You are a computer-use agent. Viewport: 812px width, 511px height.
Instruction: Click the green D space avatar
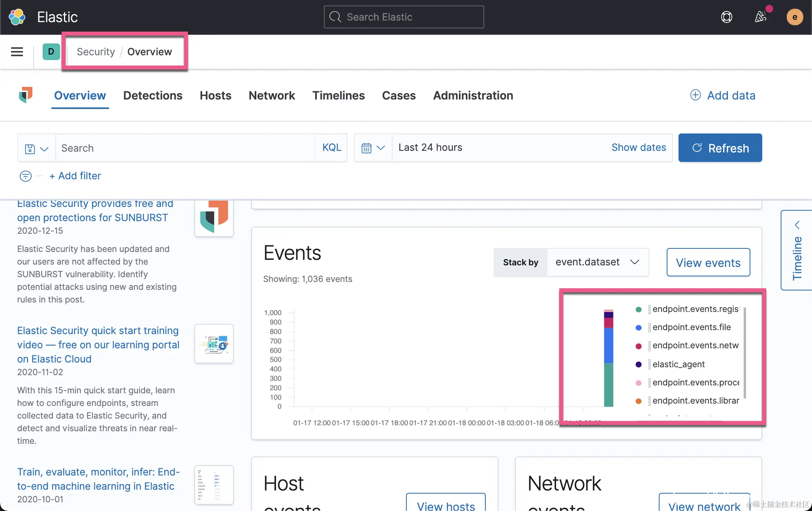pos(51,52)
